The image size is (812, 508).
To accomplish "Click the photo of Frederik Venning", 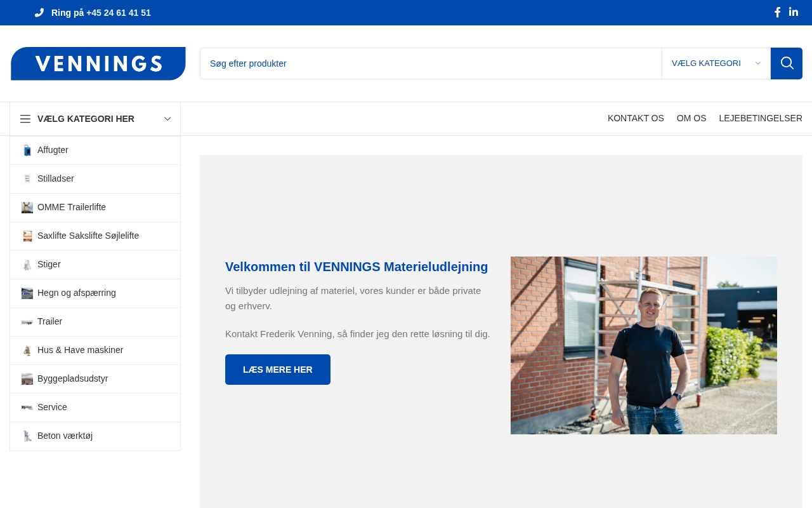I will 644,345.
